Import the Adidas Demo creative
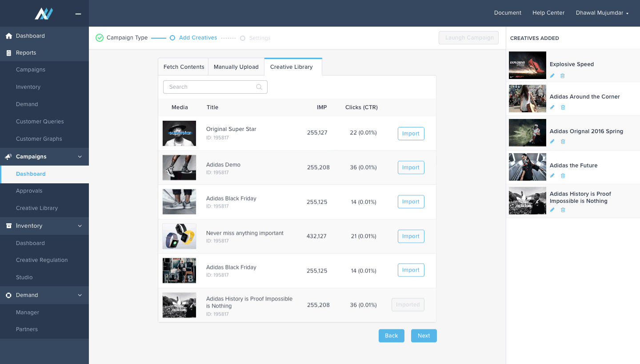The image size is (640, 364). [x=411, y=168]
